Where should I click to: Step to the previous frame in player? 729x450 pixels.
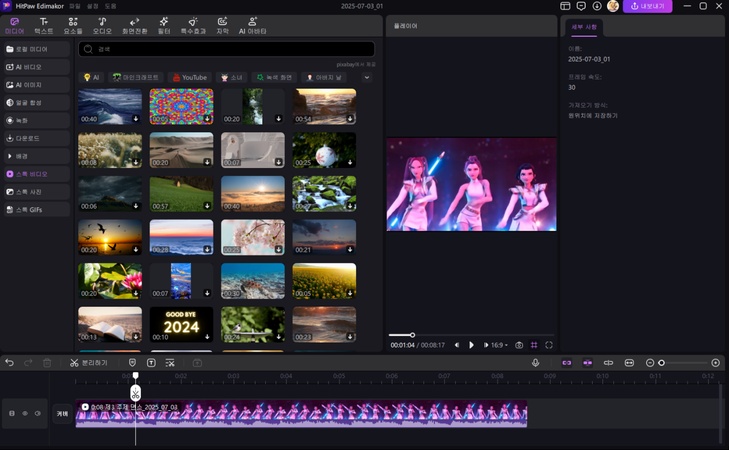tap(457, 345)
